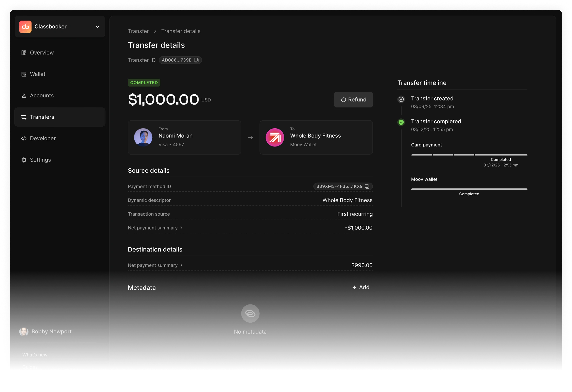Select the Overview icon in navigation
Screen dimensions: 572x392
(x=24, y=52)
